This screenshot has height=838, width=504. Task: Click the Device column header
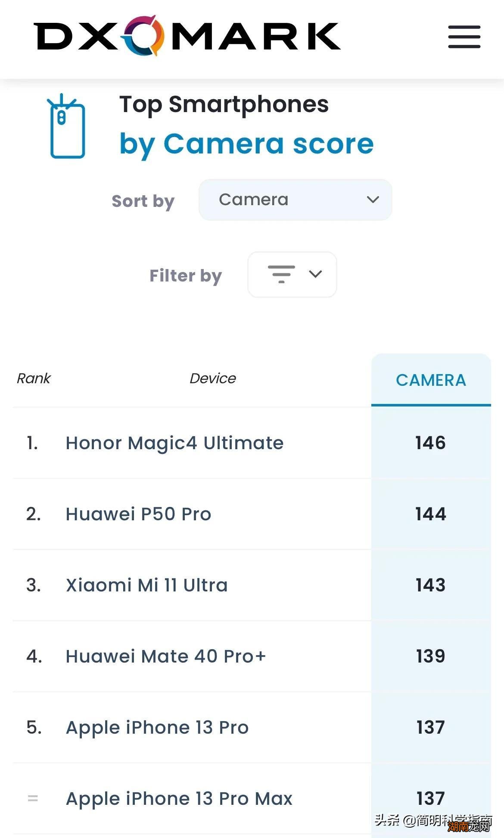pyautogui.click(x=213, y=378)
